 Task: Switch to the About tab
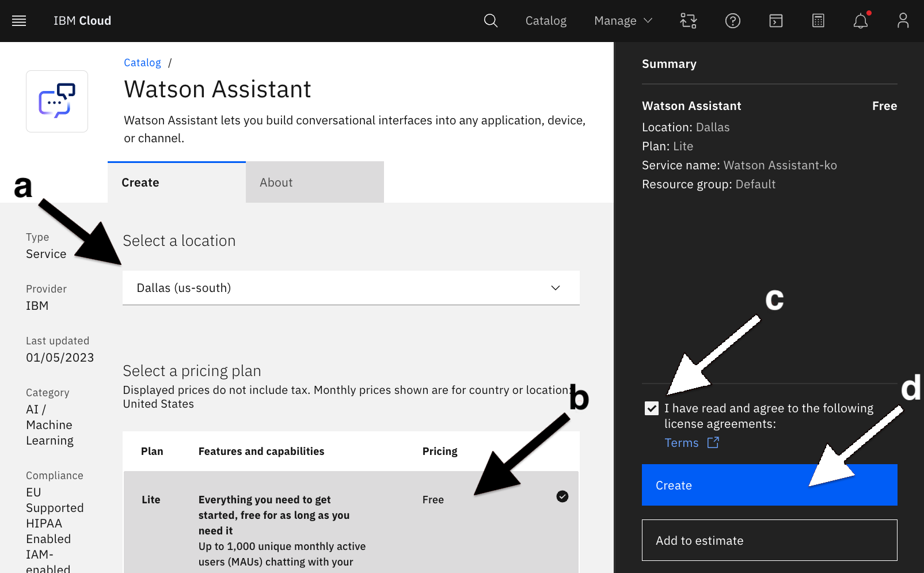pyautogui.click(x=315, y=183)
